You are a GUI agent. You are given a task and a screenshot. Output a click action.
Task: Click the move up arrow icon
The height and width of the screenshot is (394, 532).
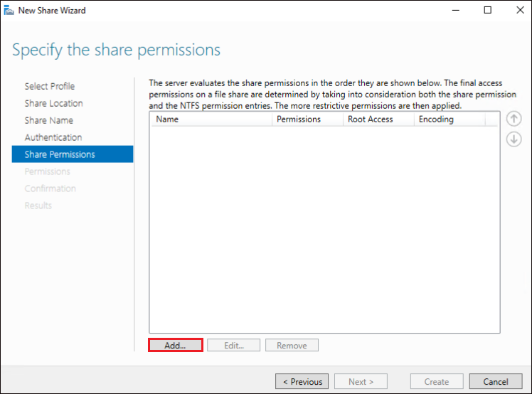(x=514, y=119)
